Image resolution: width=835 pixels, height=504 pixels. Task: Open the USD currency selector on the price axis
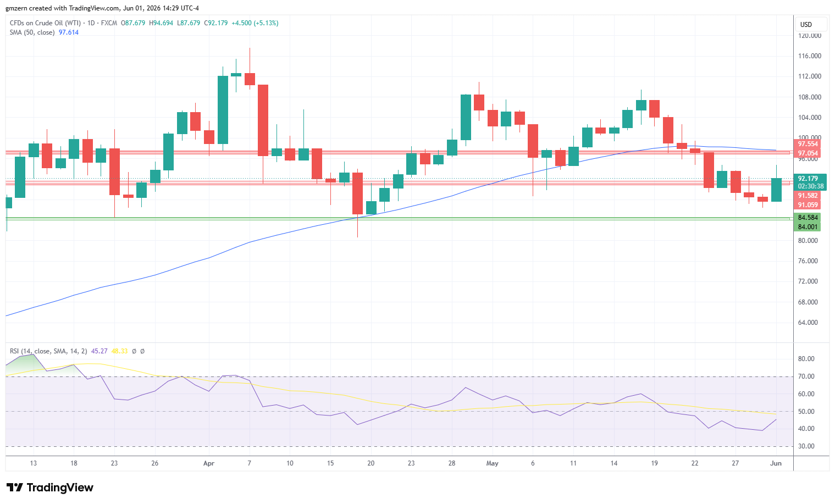point(811,24)
